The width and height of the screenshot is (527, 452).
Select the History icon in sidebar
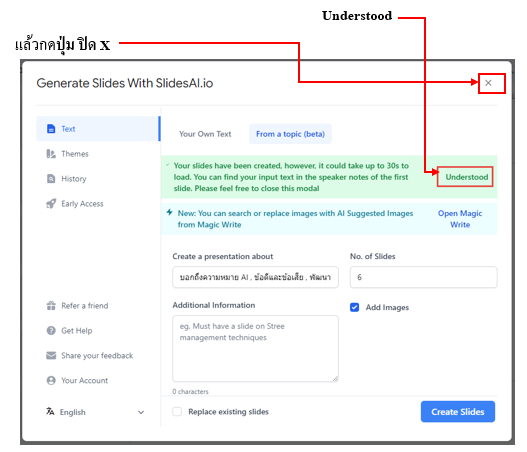(51, 179)
